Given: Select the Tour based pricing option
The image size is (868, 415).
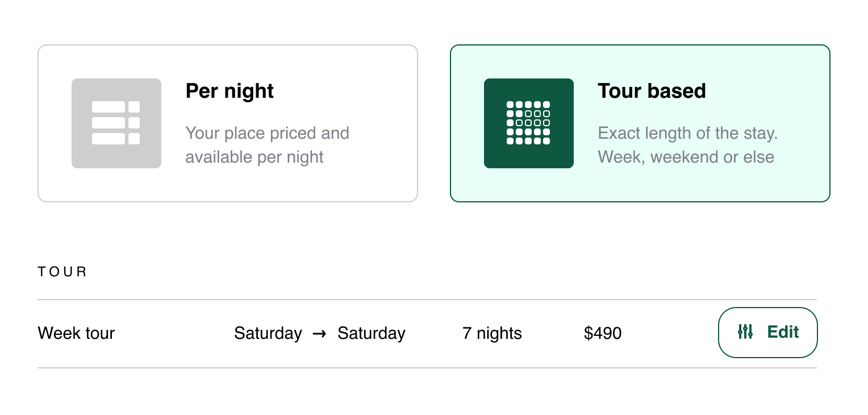Looking at the screenshot, I should click(640, 123).
